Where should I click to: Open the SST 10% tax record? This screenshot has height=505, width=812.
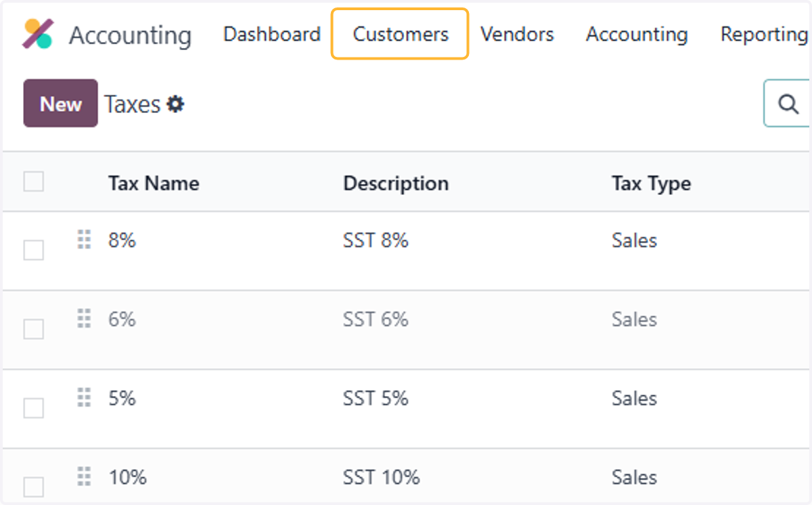pos(381,477)
